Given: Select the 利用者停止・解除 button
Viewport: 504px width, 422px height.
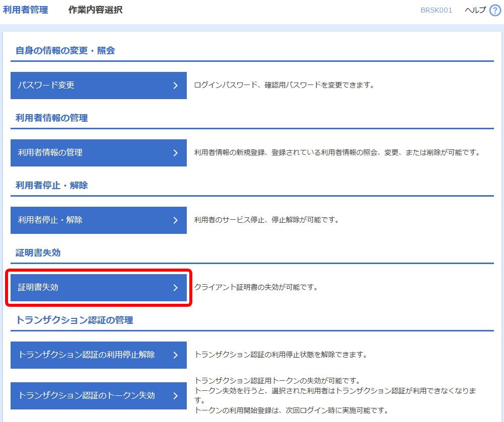Looking at the screenshot, I should pyautogui.click(x=91, y=220).
